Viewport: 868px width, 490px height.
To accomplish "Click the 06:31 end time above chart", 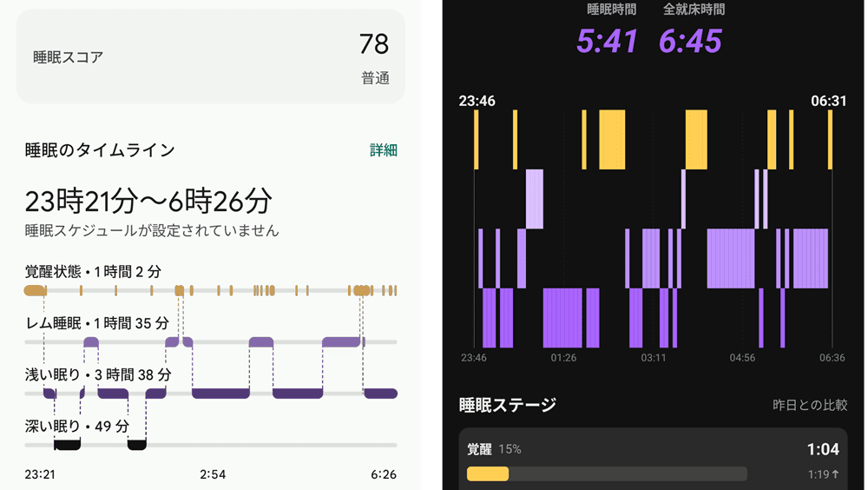I will coord(829,101).
